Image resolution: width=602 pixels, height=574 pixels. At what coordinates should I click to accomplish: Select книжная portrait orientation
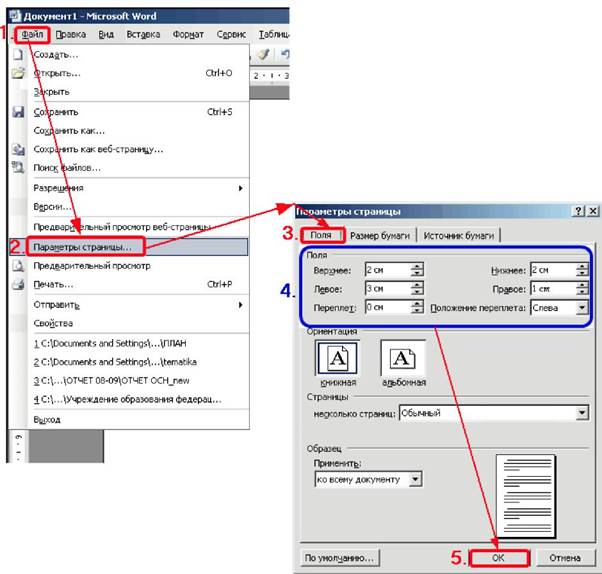coord(337,359)
